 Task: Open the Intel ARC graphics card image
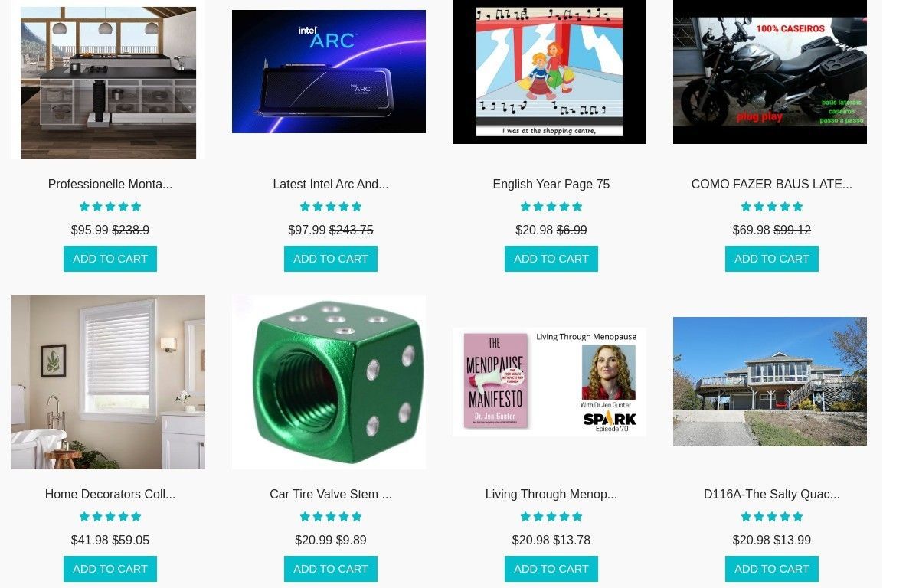(329, 71)
